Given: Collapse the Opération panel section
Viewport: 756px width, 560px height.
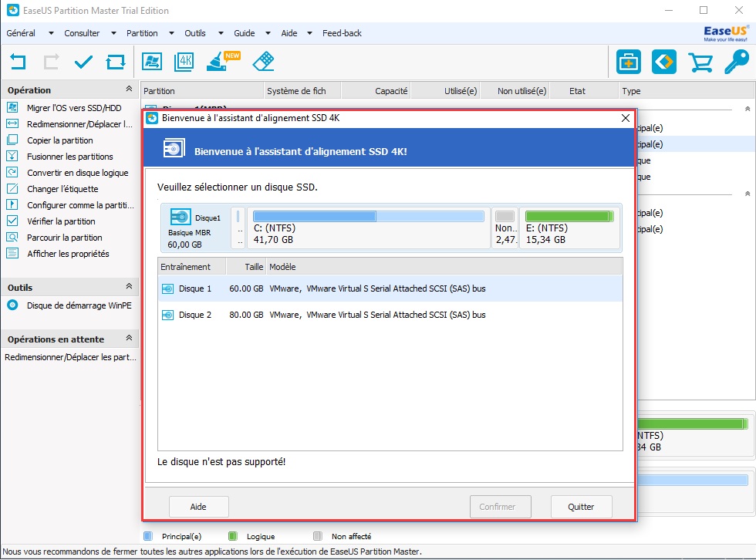Looking at the screenshot, I should click(130, 89).
